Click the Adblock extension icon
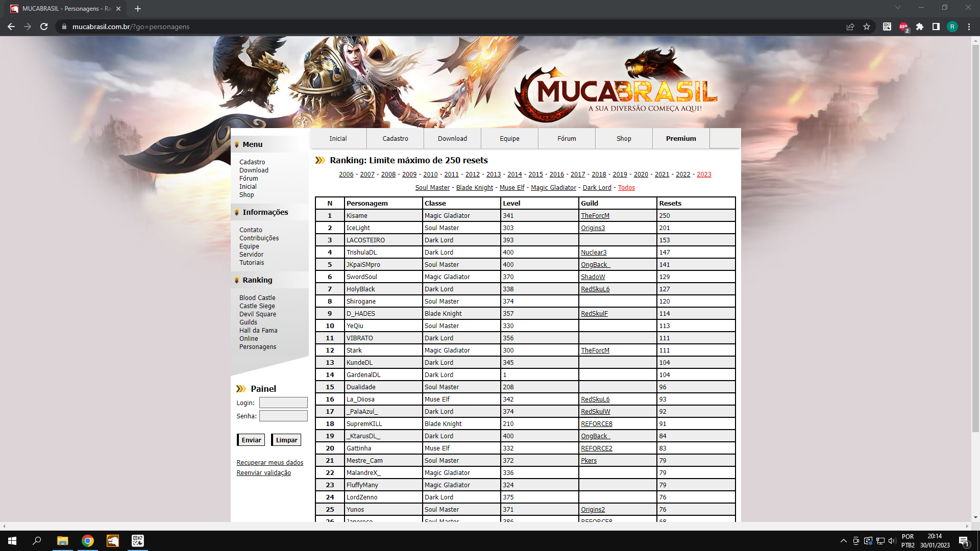Viewport: 980px width, 551px height. (x=903, y=27)
